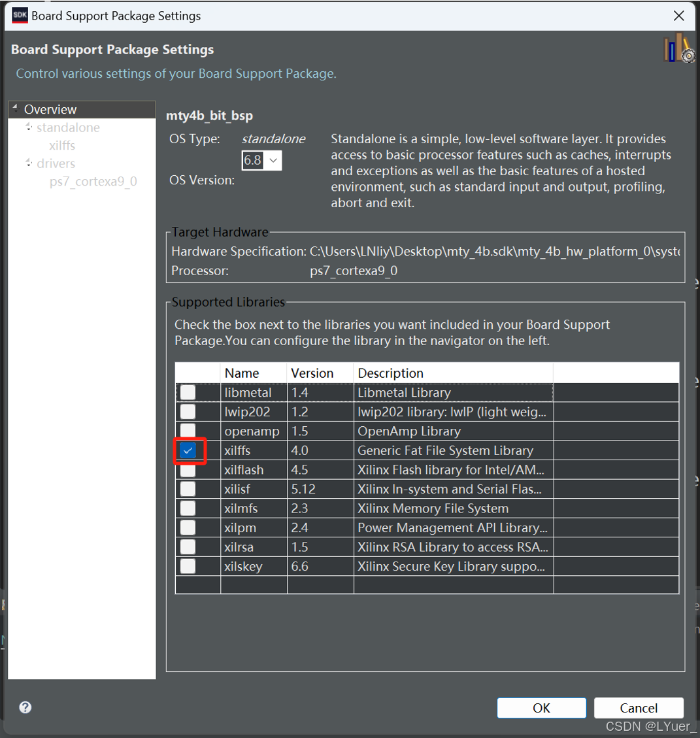The height and width of the screenshot is (738, 700).
Task: Select the xilisf name cell
Action: [253, 489]
